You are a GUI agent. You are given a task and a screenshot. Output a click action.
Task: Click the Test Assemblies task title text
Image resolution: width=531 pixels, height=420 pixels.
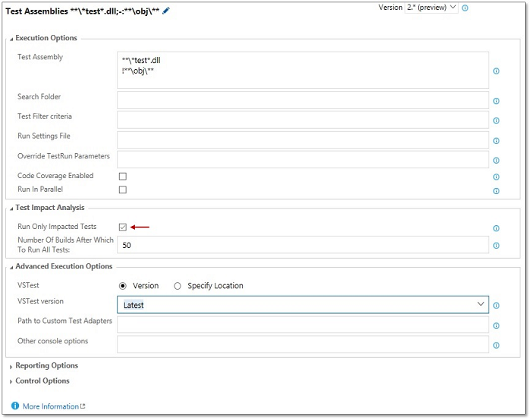coord(83,11)
